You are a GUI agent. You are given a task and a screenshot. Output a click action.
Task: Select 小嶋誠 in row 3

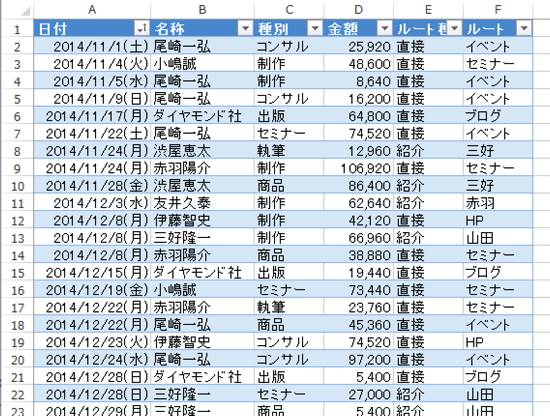click(203, 63)
